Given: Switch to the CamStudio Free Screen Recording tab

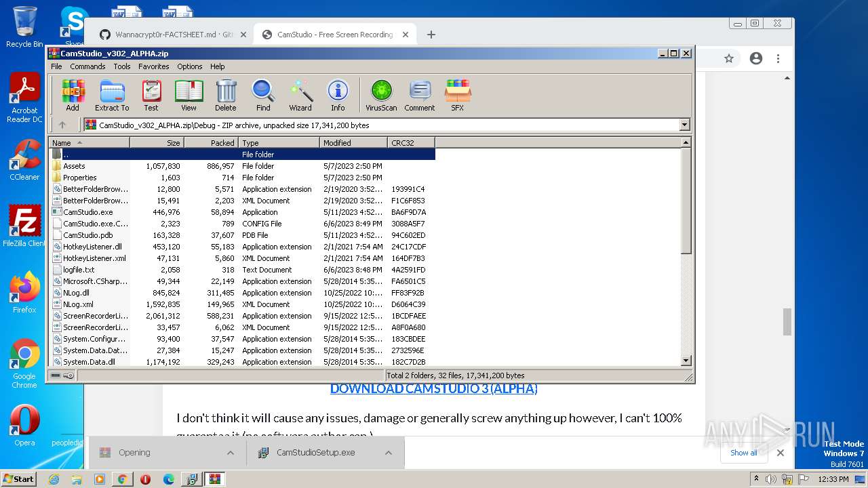Looking at the screenshot, I should pos(335,35).
